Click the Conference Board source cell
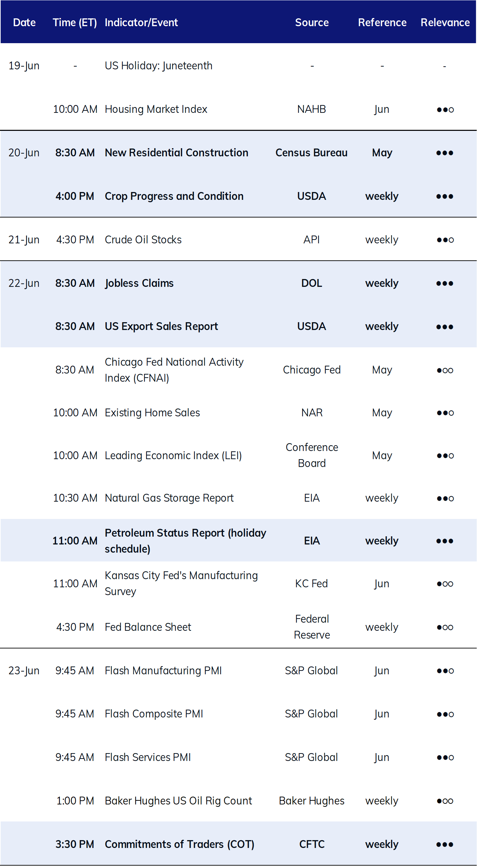Screen dimensions: 477x868 tap(312, 455)
